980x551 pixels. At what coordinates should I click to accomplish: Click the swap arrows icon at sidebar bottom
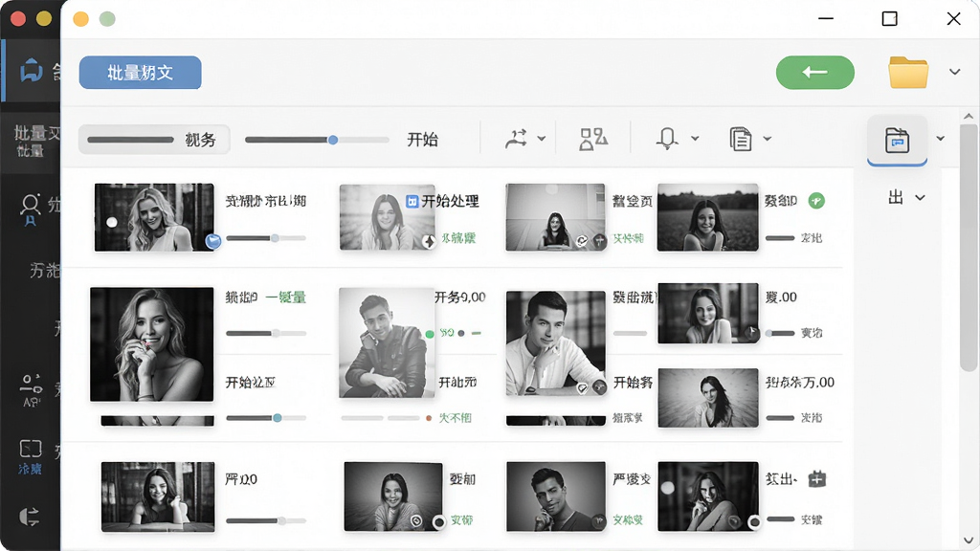coord(29,516)
